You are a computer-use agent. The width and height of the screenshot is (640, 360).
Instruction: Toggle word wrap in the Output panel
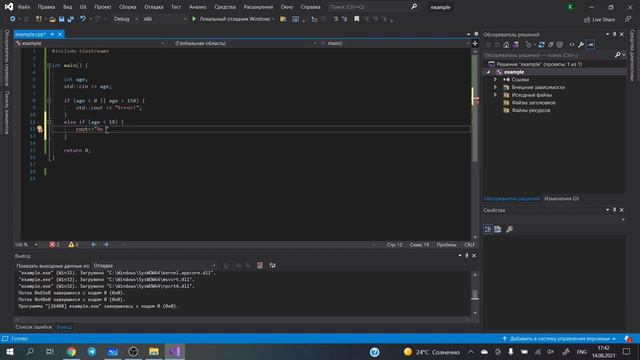point(272,265)
